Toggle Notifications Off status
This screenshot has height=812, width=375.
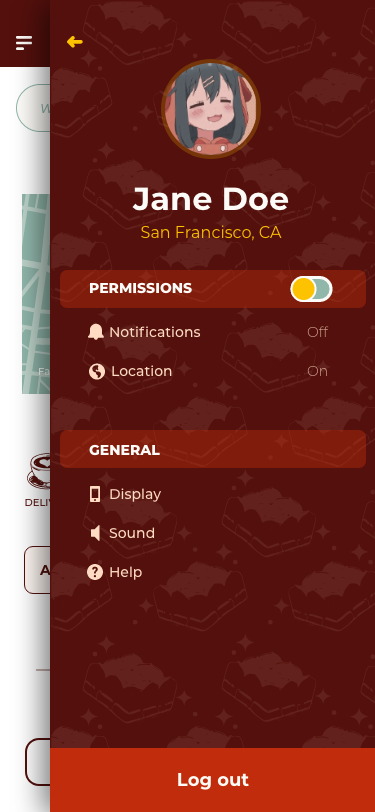[x=318, y=332]
